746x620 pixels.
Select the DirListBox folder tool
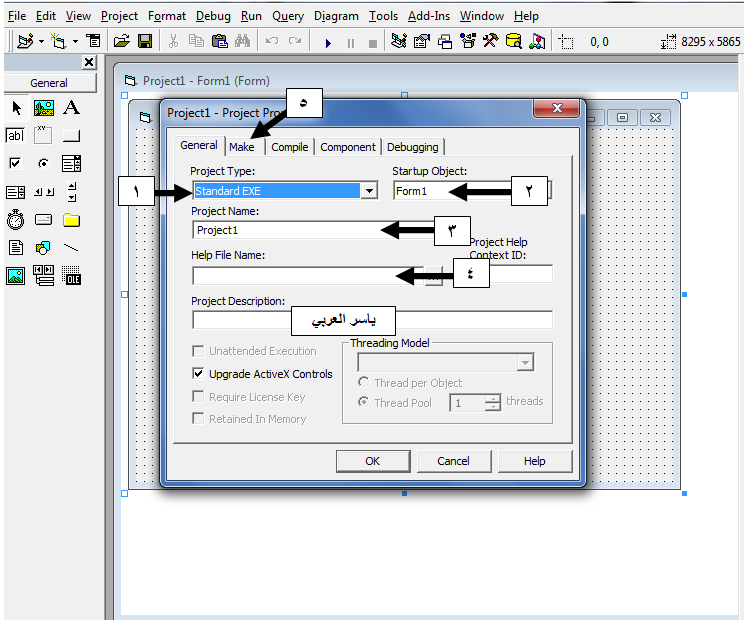(x=71, y=220)
